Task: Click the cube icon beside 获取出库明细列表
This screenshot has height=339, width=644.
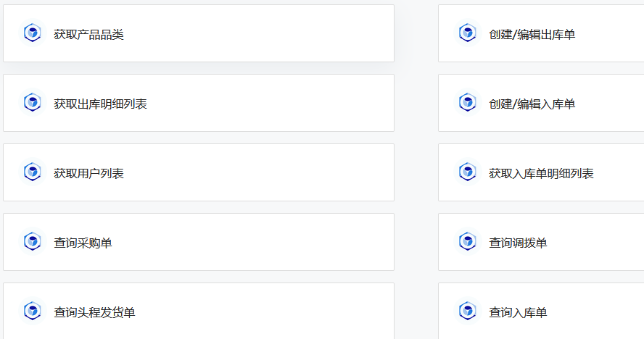Action: click(32, 103)
